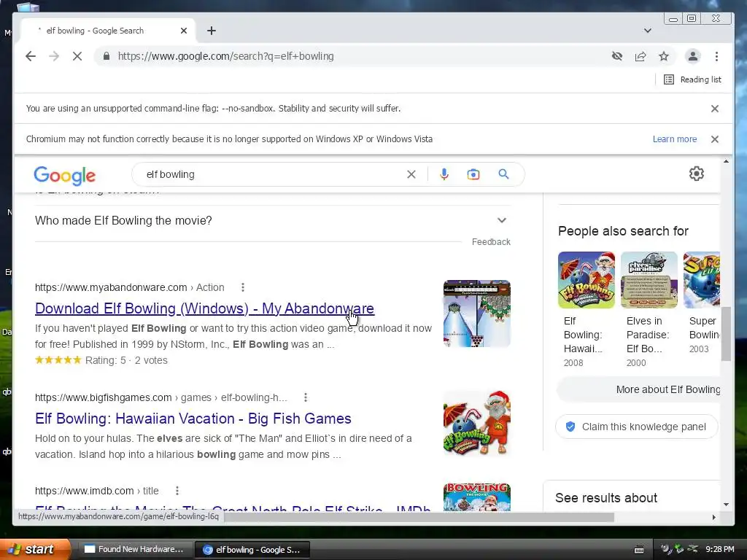Click the forward navigation arrow

pyautogui.click(x=54, y=56)
